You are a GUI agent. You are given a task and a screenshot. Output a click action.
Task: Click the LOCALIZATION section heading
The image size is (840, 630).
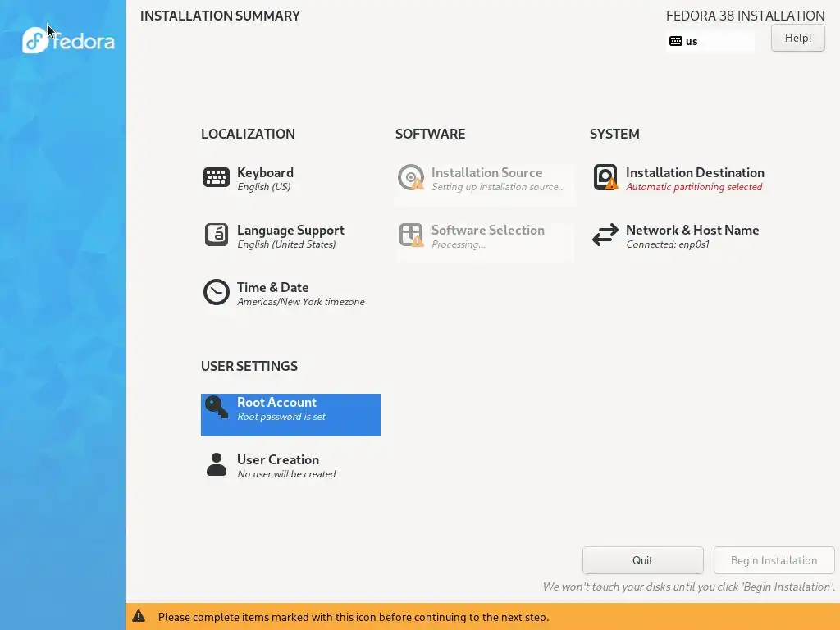tap(248, 134)
